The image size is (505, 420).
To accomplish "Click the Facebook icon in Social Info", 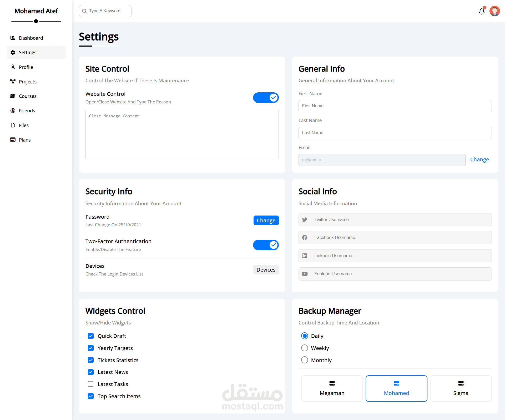I will coord(305,238).
